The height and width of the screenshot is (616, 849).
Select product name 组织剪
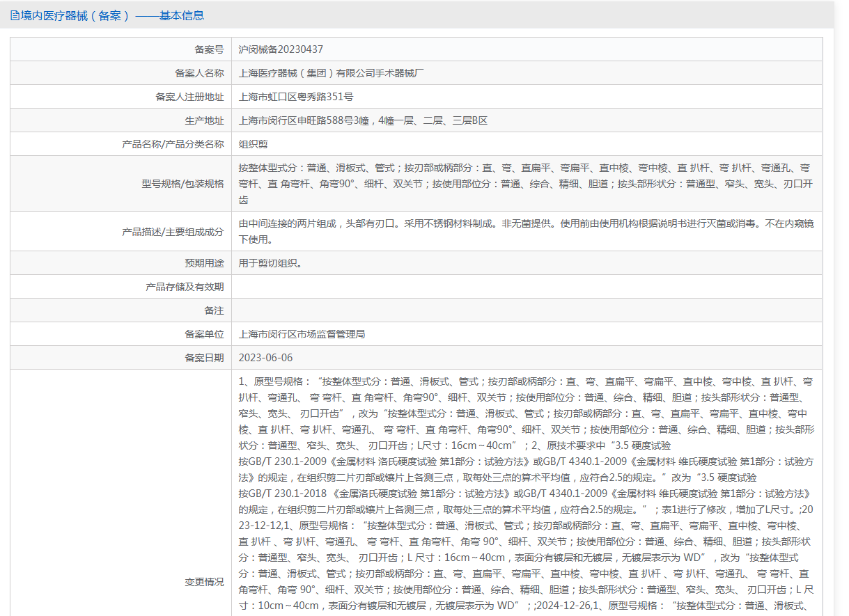pyautogui.click(x=253, y=144)
